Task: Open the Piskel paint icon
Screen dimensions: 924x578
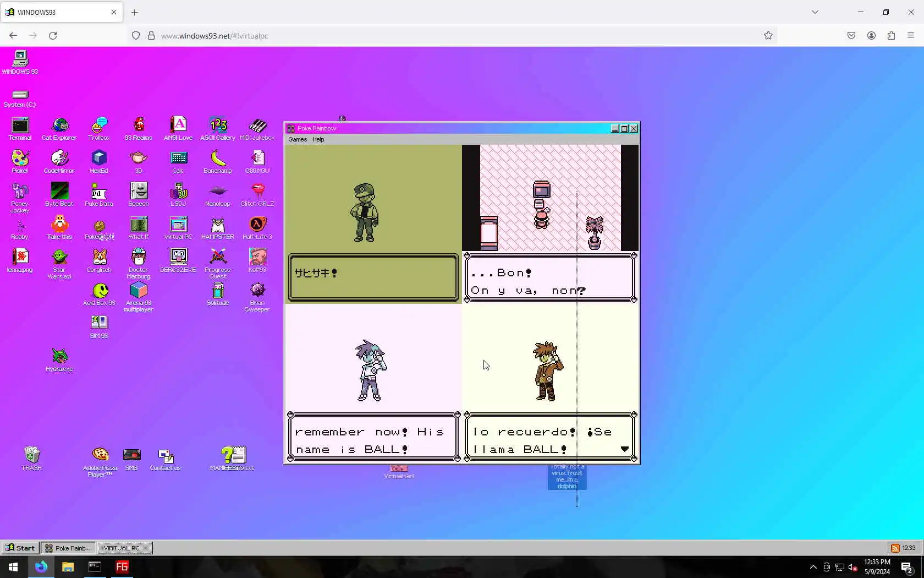Action: tap(20, 162)
